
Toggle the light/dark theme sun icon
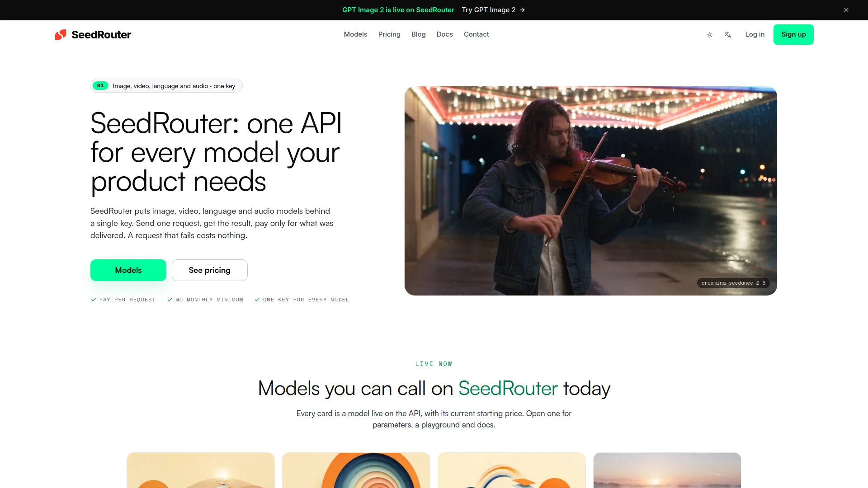click(x=710, y=35)
